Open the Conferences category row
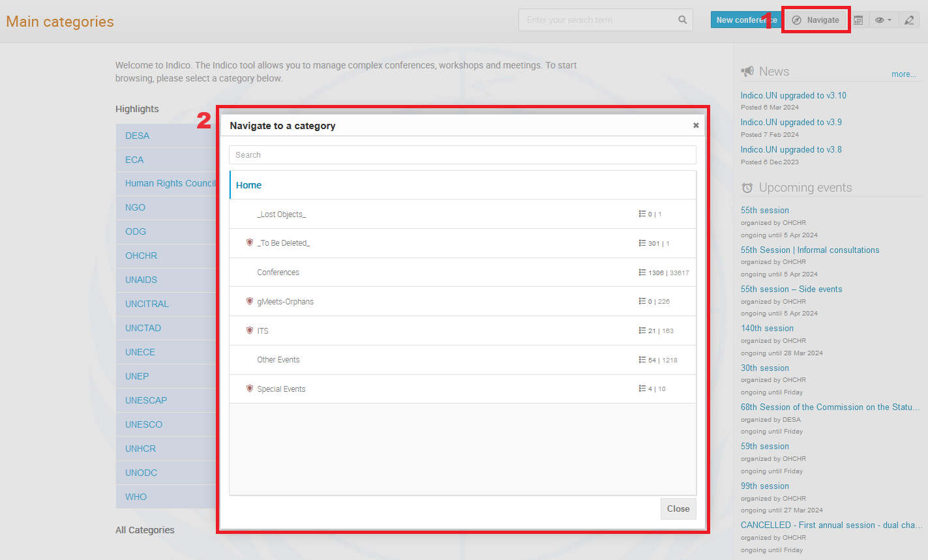Image resolution: width=928 pixels, height=560 pixels. (462, 273)
